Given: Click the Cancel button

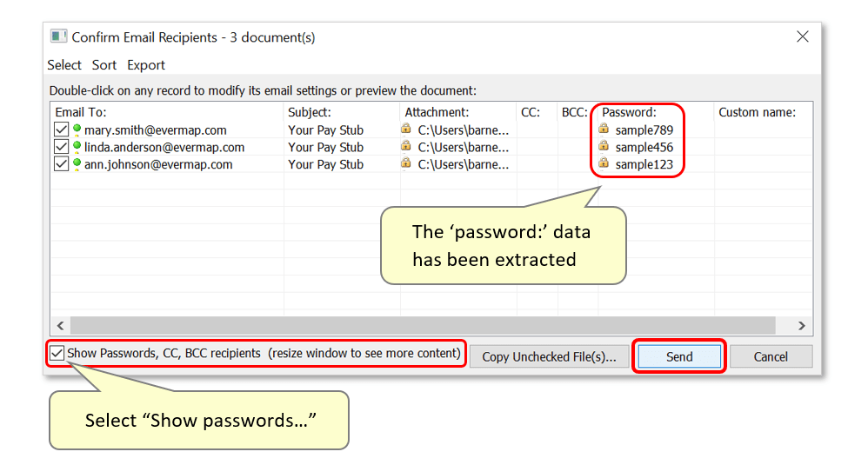Looking at the screenshot, I should (771, 356).
